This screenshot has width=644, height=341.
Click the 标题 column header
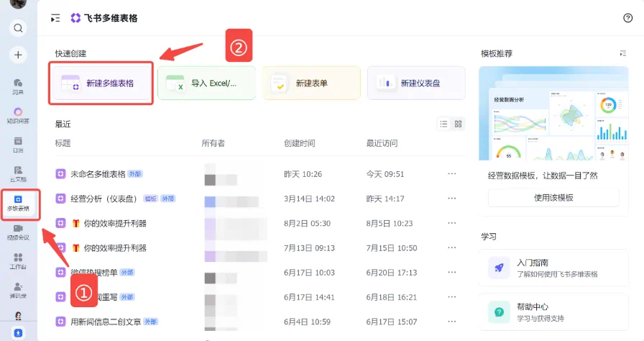(x=63, y=143)
